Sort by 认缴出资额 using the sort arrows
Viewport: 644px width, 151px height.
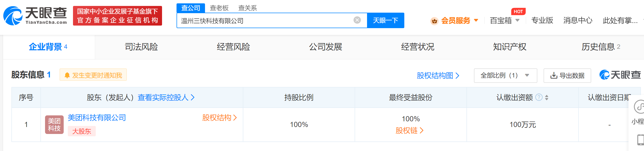pos(547,98)
